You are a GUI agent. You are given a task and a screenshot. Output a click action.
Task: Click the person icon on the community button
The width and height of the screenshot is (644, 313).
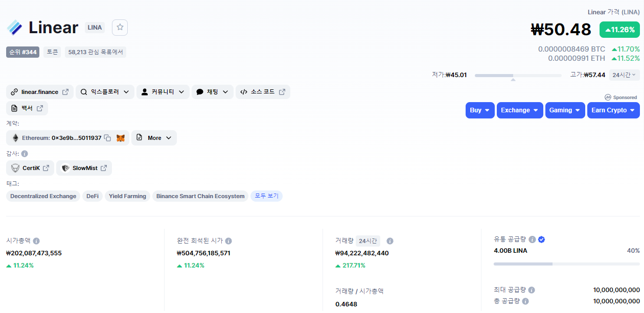pyautogui.click(x=145, y=92)
